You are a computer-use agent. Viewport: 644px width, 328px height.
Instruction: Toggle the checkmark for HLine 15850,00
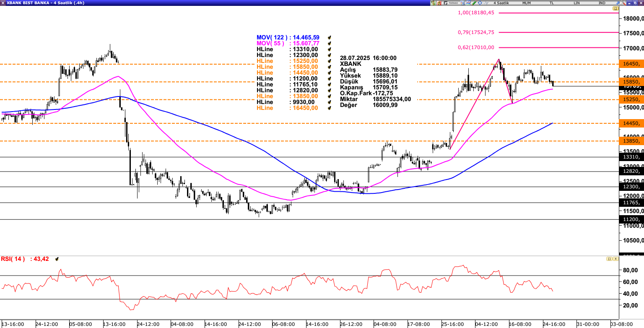coord(330,67)
